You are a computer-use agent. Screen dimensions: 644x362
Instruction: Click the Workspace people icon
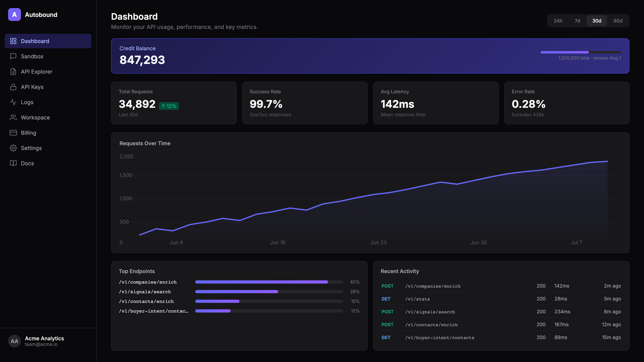click(x=13, y=117)
